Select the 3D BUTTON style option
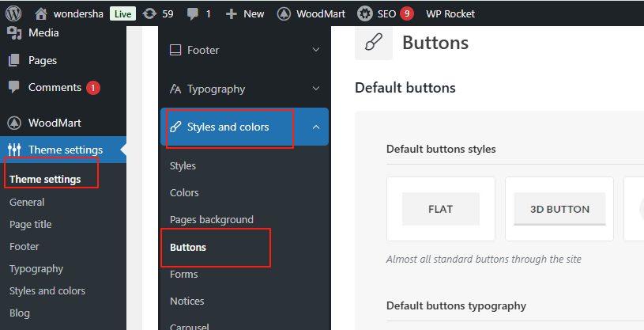Image resolution: width=644 pixels, height=330 pixels. tap(559, 209)
